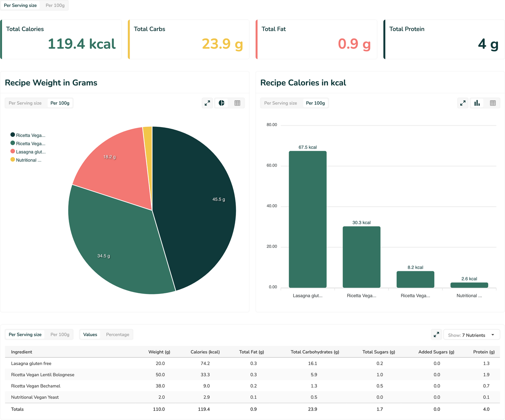Image resolution: width=505 pixels, height=420 pixels.
Task: Click the Totals row label
Action: [x=17, y=409]
